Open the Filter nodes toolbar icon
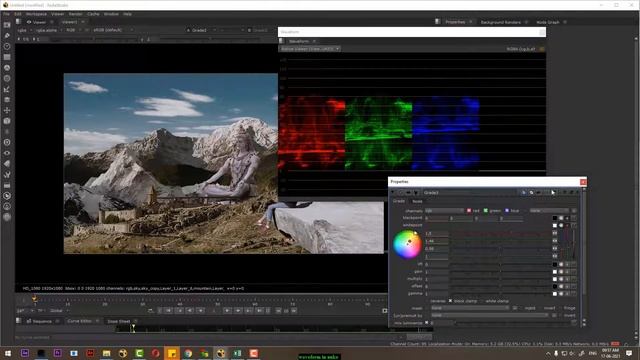This screenshot has height=360, width=640. pyautogui.click(x=7, y=78)
